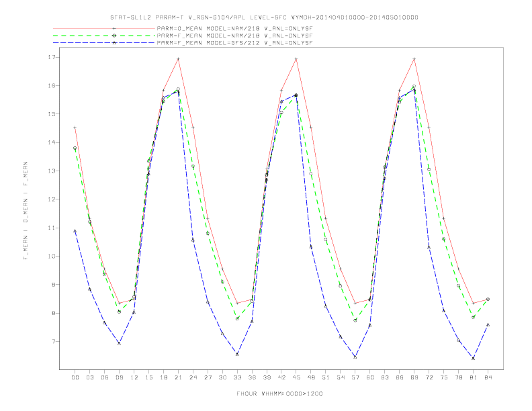Click the blue line's lowest triangle at hour 81
The width and height of the screenshot is (532, 411).
pyautogui.click(x=474, y=358)
